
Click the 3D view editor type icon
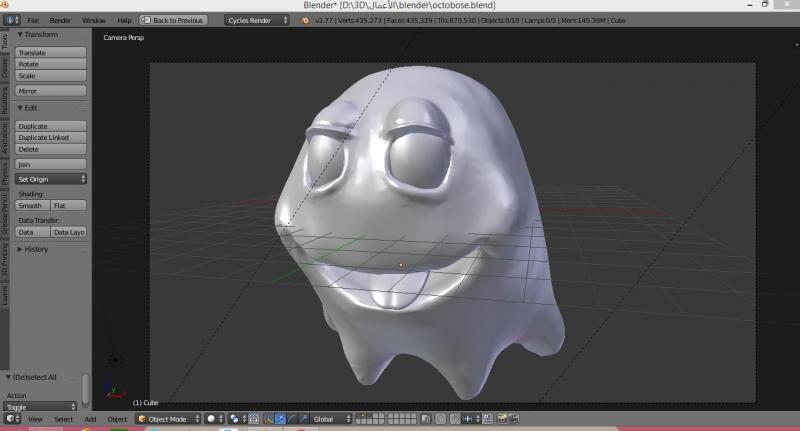10,419
